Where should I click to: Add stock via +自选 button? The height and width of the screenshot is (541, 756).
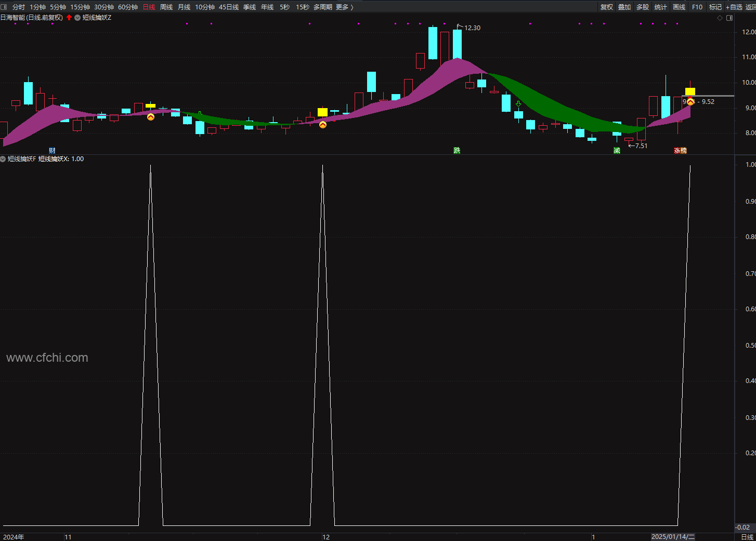pyautogui.click(x=734, y=7)
